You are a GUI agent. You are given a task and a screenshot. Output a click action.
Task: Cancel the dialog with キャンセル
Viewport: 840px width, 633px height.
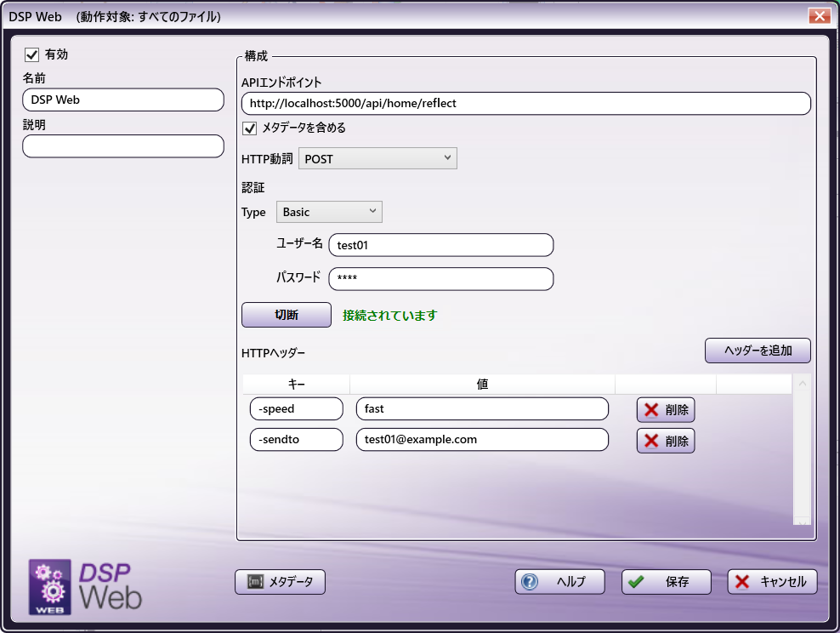[x=773, y=582]
